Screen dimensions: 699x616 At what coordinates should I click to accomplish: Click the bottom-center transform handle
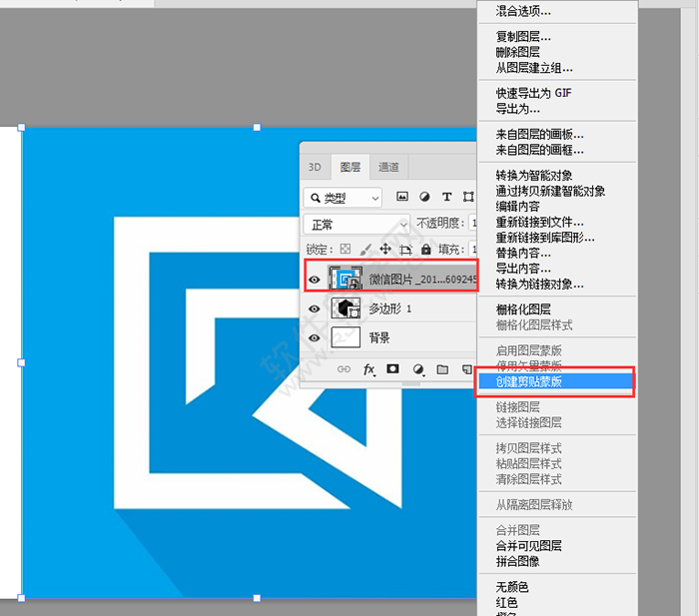pos(257,598)
